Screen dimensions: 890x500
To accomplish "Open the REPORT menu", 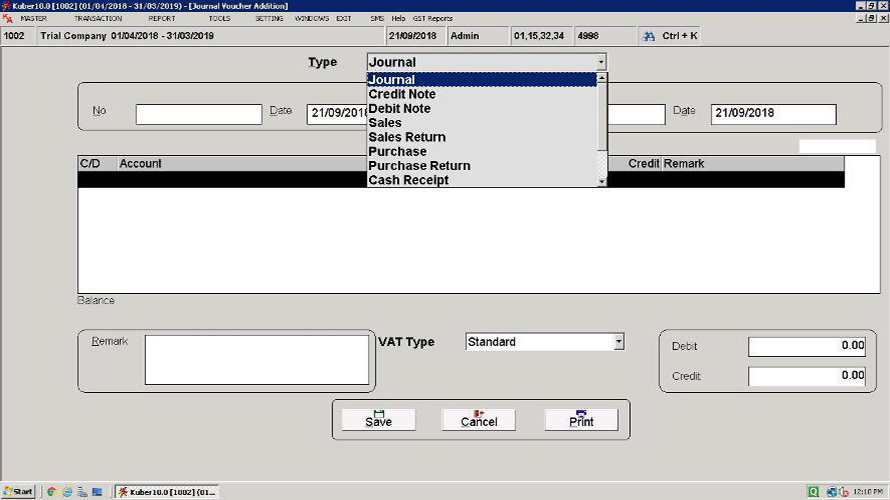I will (x=162, y=19).
